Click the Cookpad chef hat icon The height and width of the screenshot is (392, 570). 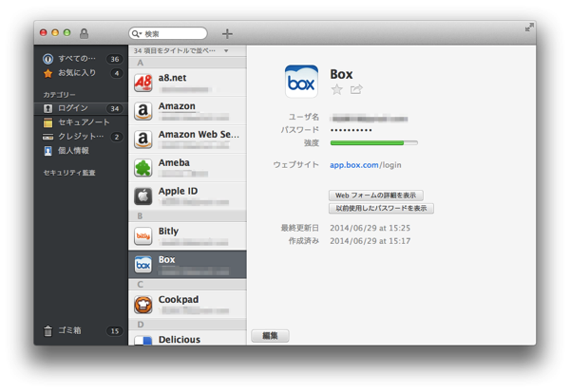pos(143,305)
